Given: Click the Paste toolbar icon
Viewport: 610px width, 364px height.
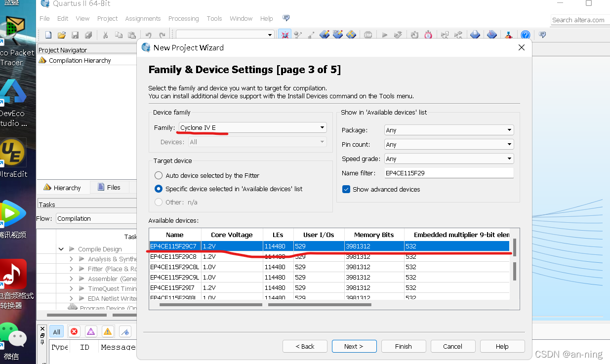Looking at the screenshot, I should [131, 35].
